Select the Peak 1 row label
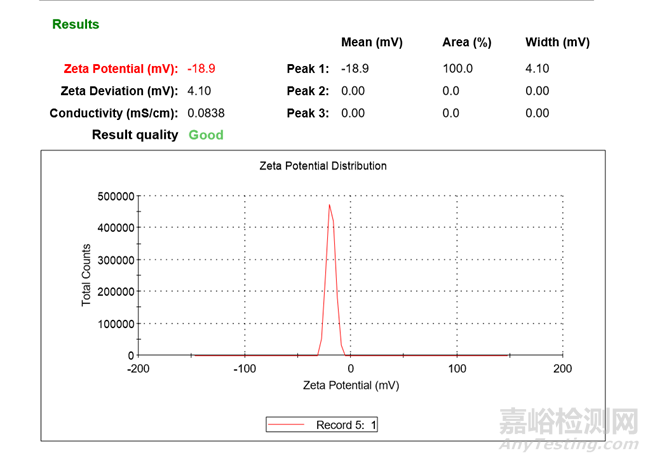Image resolution: width=650 pixels, height=462 pixels. (x=307, y=69)
